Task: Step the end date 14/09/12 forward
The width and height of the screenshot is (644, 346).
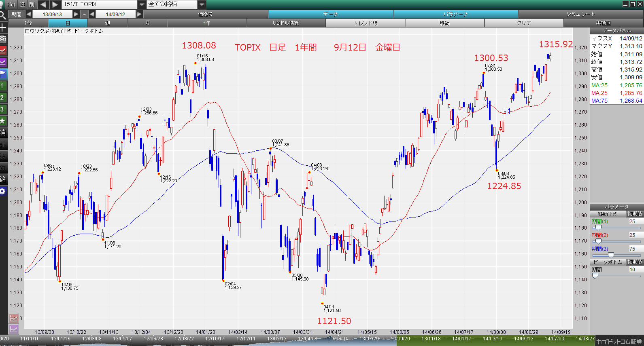Action: 139,14
